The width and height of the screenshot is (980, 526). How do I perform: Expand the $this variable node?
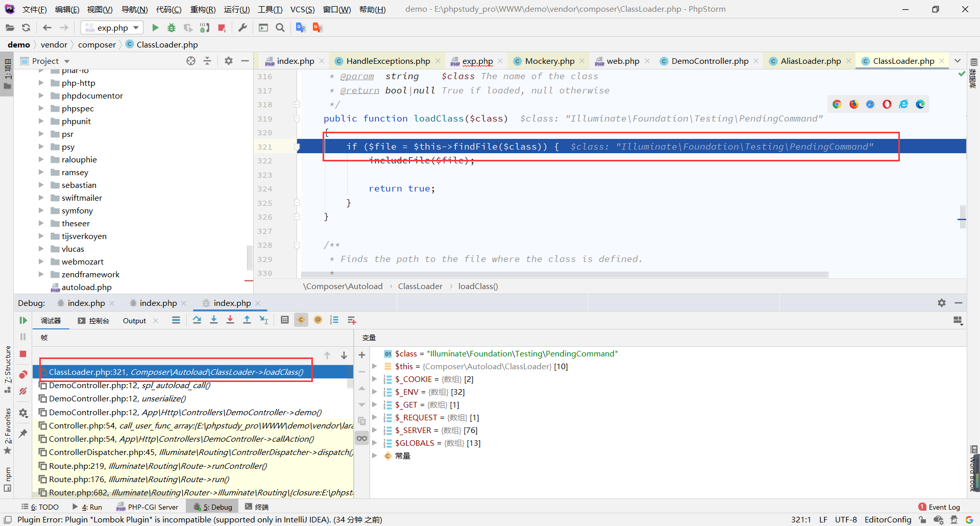[375, 367]
